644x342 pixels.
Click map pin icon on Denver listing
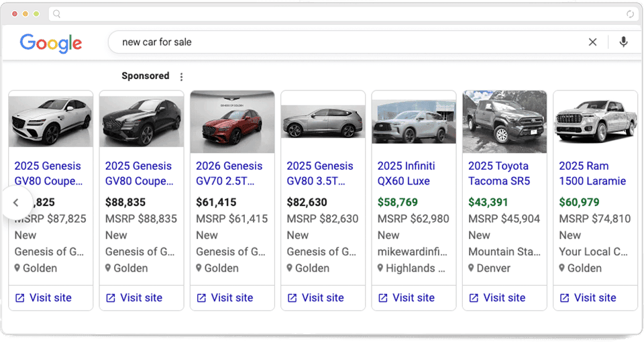(x=471, y=268)
